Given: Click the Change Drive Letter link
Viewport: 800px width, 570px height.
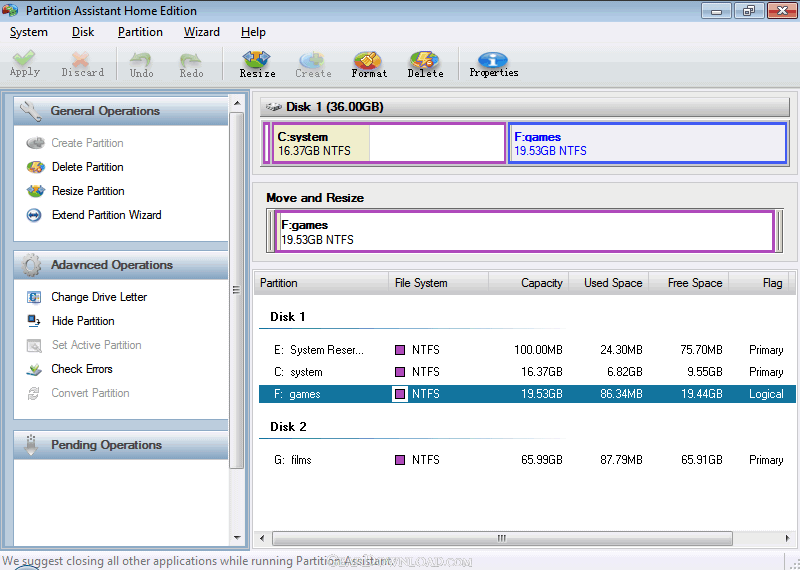Looking at the screenshot, I should coord(99,297).
